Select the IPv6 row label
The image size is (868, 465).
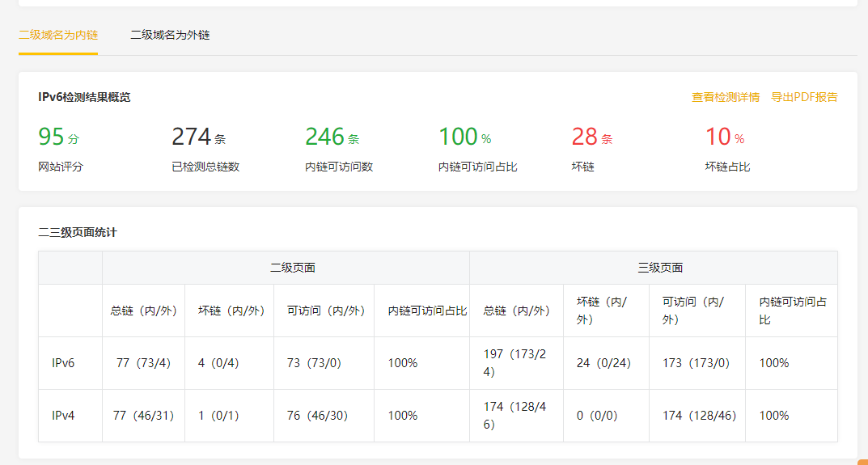pos(63,363)
